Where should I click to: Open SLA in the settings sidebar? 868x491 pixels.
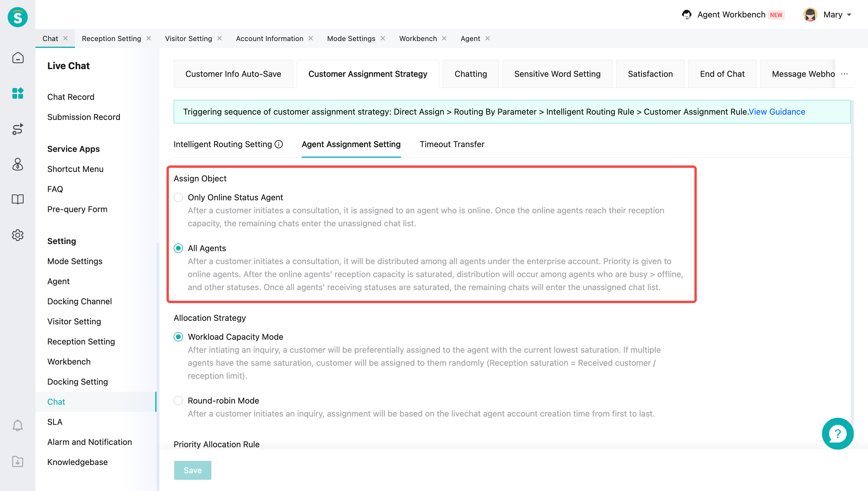55,422
